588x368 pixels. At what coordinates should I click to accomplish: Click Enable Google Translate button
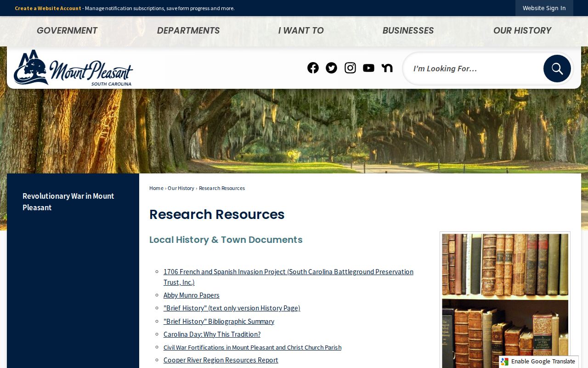538,362
